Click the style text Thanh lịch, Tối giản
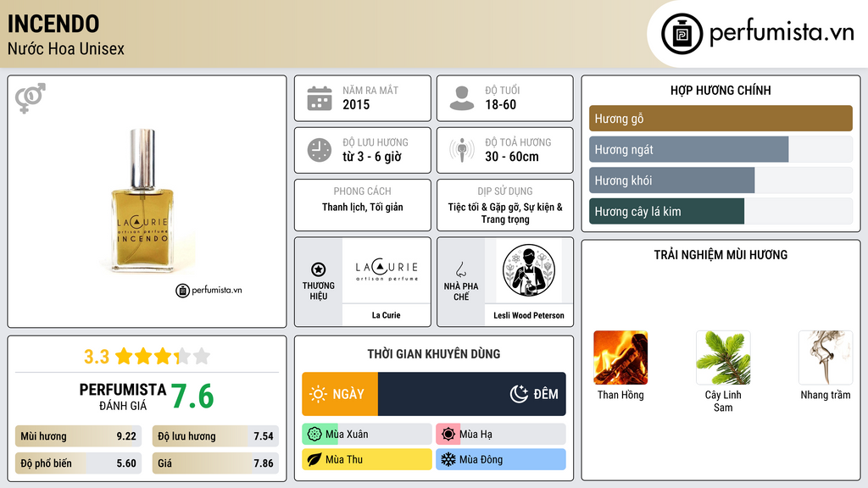The image size is (868, 488). (363, 207)
